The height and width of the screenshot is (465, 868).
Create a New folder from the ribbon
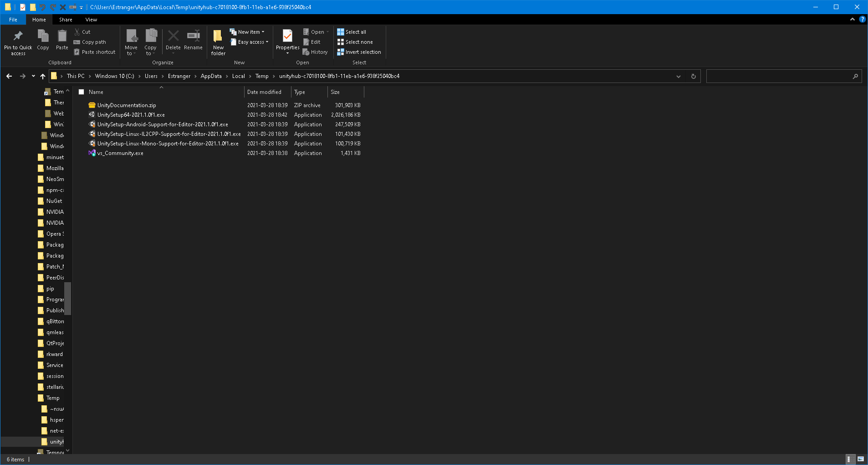coord(218,41)
